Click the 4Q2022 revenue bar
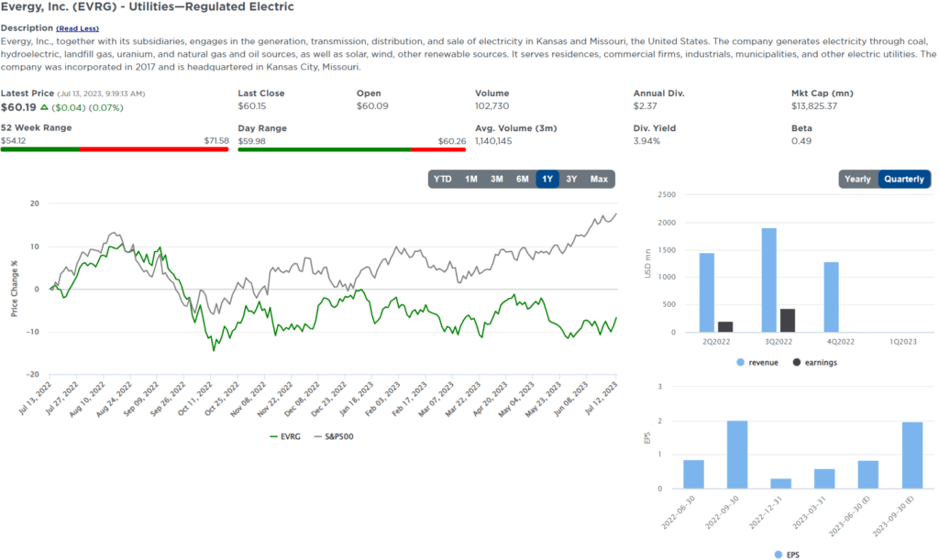Screen dimensions: 939x560 pos(831,297)
